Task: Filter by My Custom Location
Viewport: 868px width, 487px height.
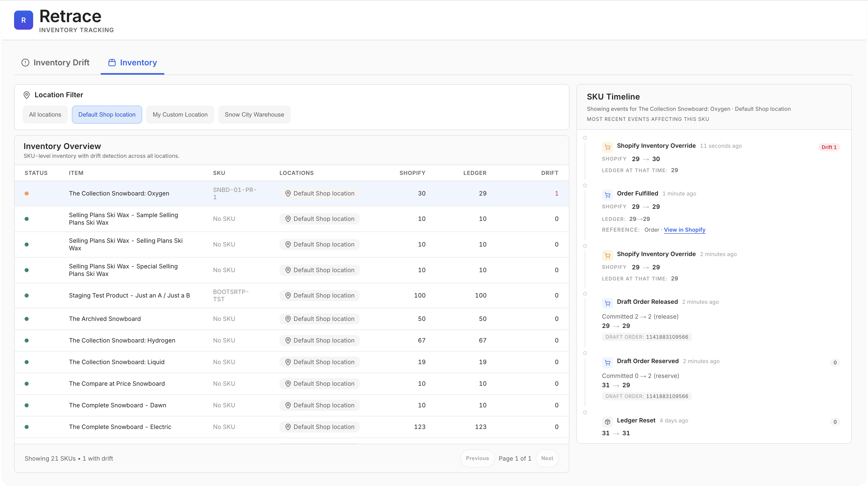Action: [180, 115]
